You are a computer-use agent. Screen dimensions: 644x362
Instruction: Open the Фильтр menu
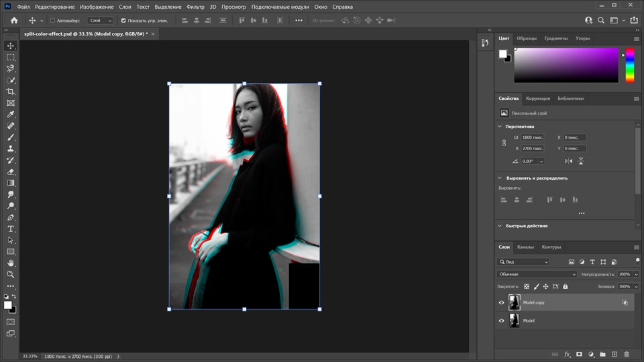195,7
